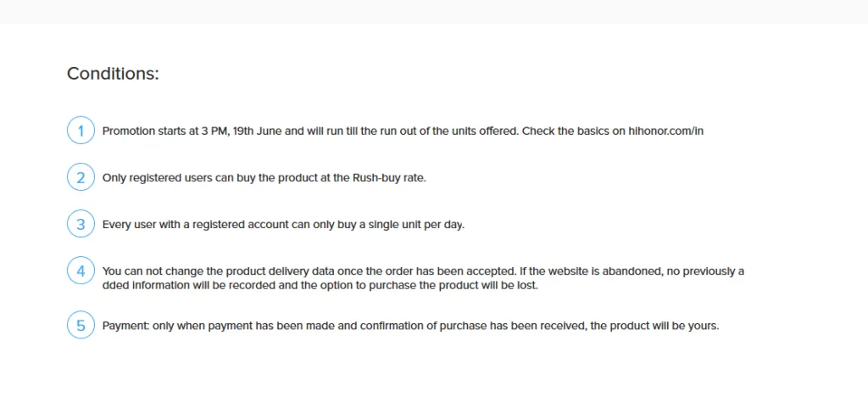Click the number 1 circle icon
The image size is (868, 419).
[x=81, y=131]
